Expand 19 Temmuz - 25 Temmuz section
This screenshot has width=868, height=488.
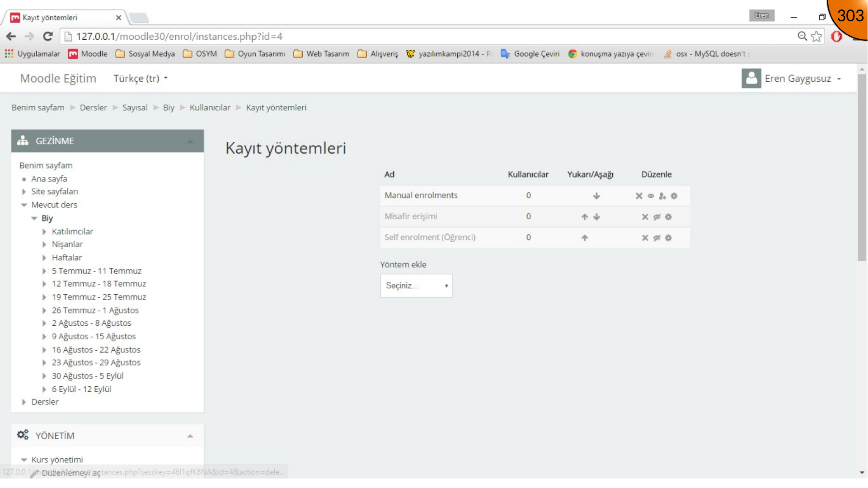[x=44, y=297]
